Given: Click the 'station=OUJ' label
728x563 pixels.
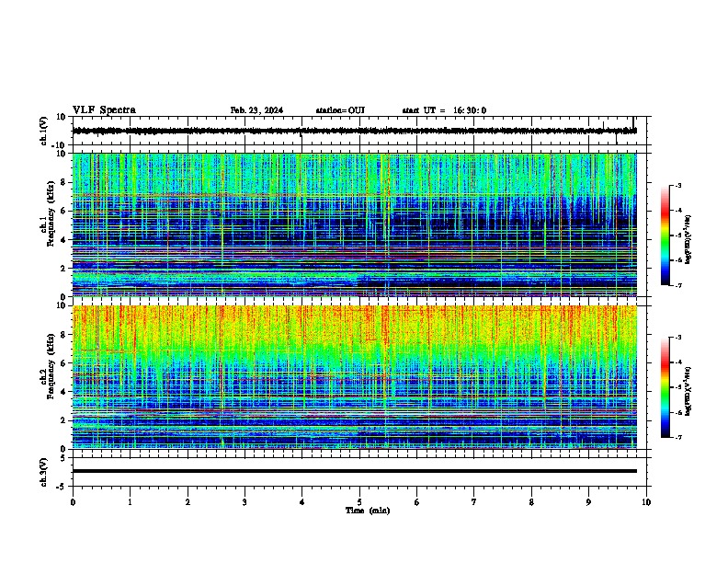Looking at the screenshot, I should click(x=340, y=110).
